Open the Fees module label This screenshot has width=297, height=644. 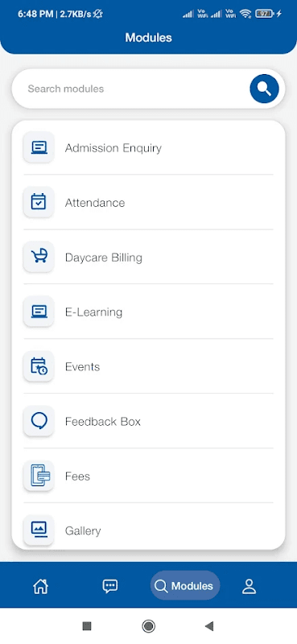[77, 476]
